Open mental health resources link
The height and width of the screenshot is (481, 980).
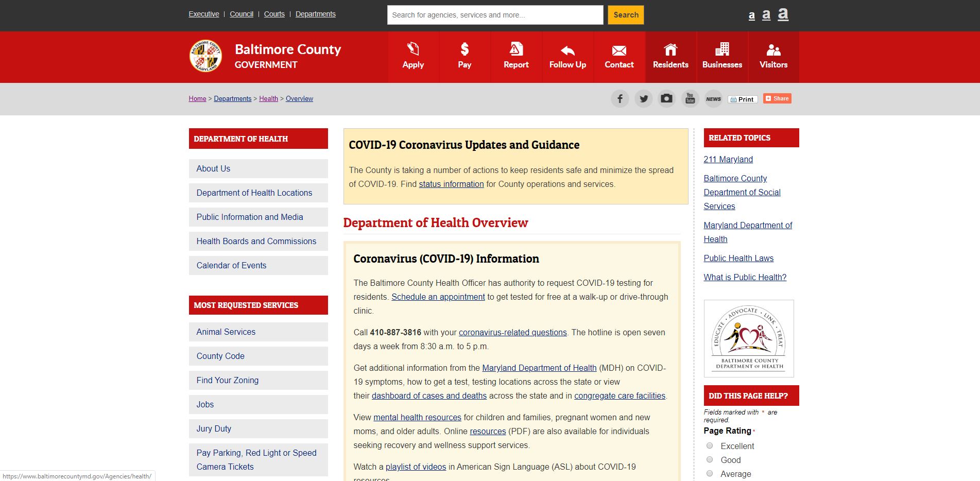coord(417,417)
